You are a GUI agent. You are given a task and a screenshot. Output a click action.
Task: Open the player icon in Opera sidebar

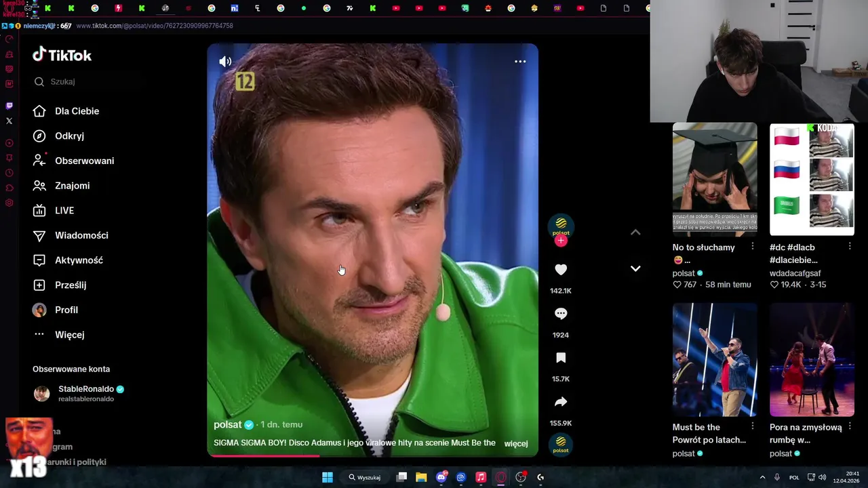coord(9,143)
